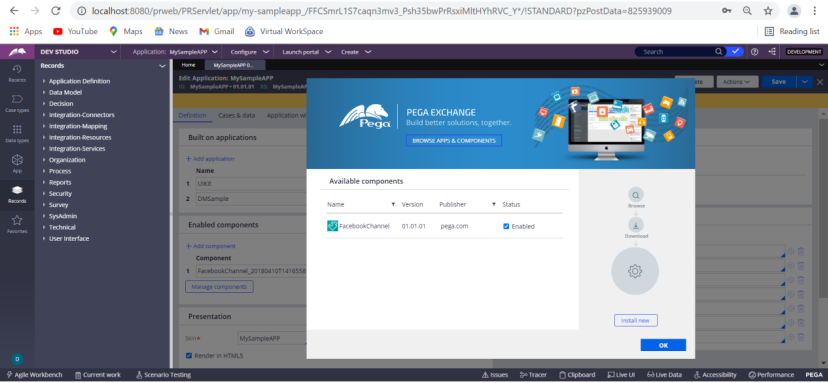Click the Install new button
Screen dimensions: 828x383
[636, 320]
